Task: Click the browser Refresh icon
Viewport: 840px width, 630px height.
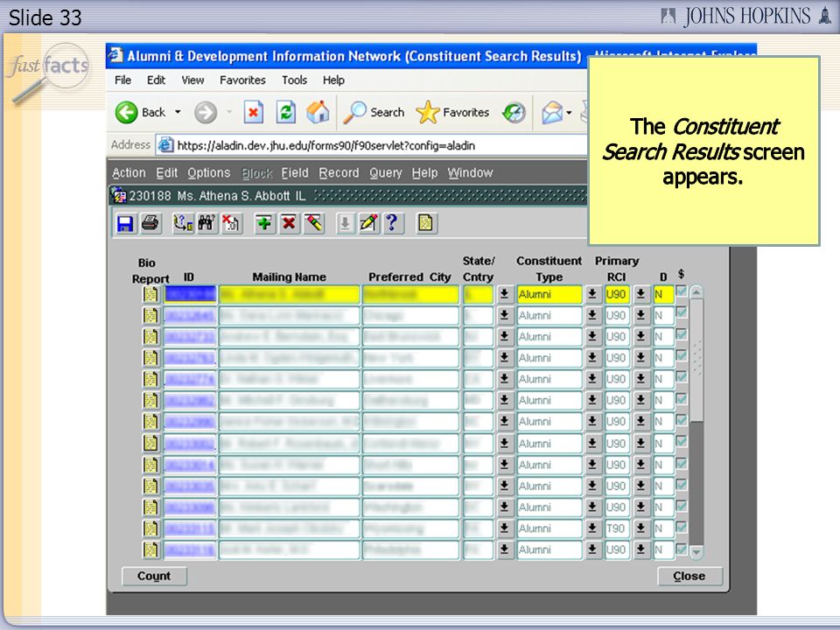Action: (286, 113)
